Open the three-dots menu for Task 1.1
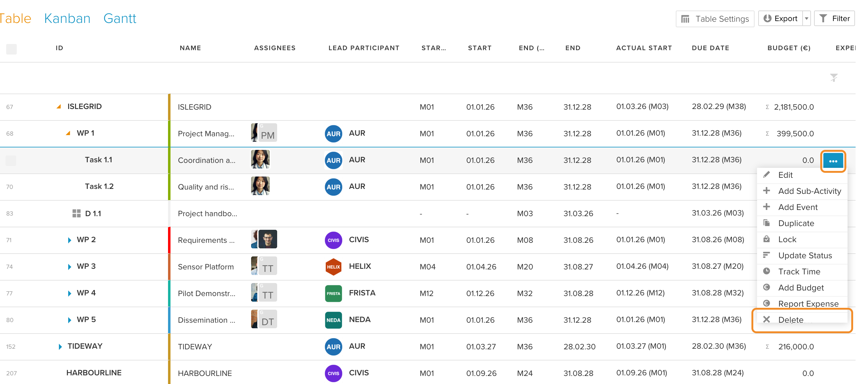Screen dimensions: 868x384 click(833, 161)
